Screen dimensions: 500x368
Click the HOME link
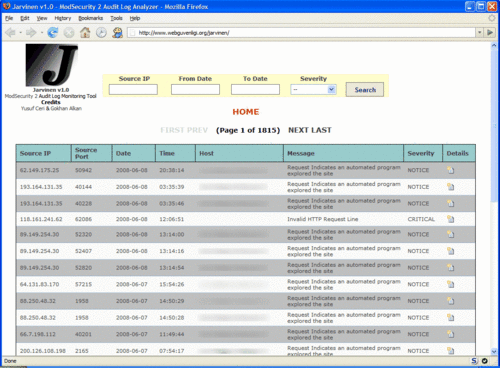[246, 112]
